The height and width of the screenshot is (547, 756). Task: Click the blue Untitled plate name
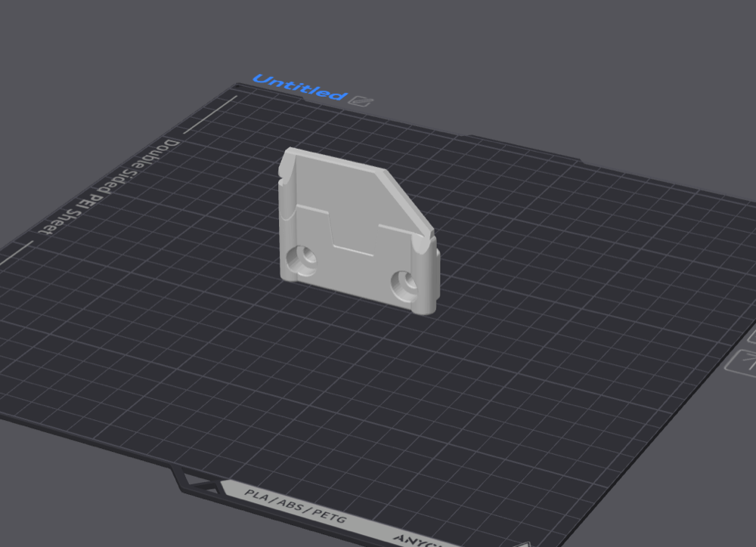tap(299, 87)
